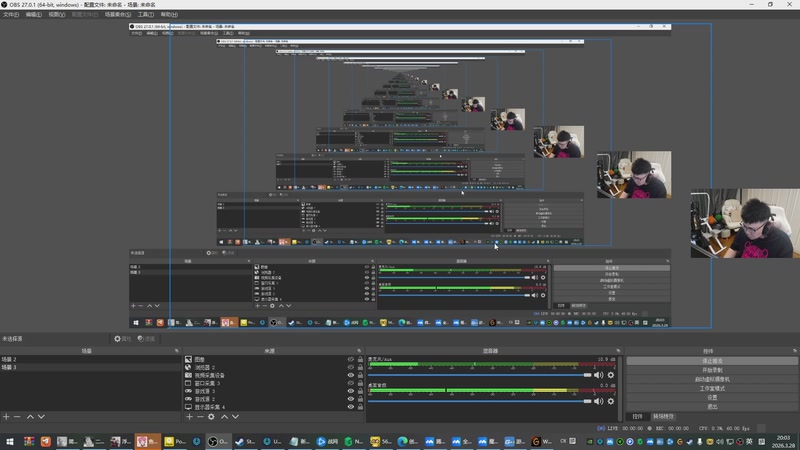Image resolution: width=800 pixels, height=450 pixels.
Task: Enable 工作室模式 in the Controls panel
Action: 712,388
